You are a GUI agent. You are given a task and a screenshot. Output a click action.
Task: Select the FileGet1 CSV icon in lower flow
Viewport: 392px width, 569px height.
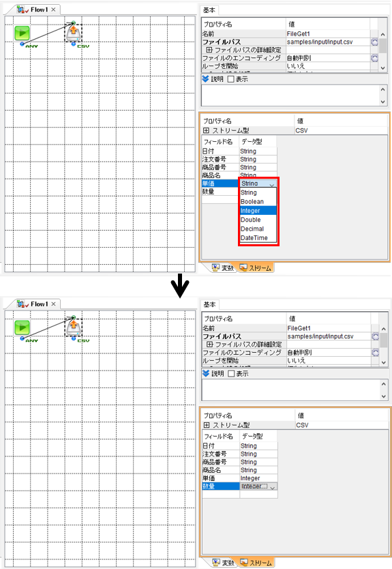74,328
